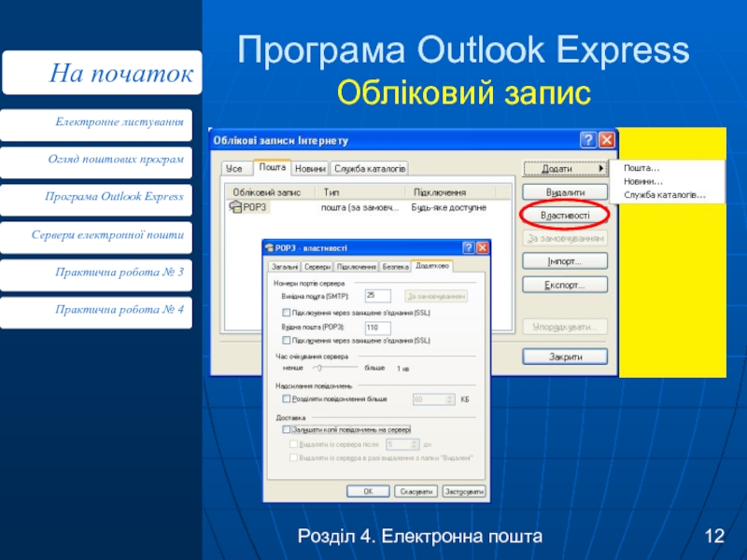
Task: Choose Новини... from the Додати menu
Action: [x=643, y=181]
